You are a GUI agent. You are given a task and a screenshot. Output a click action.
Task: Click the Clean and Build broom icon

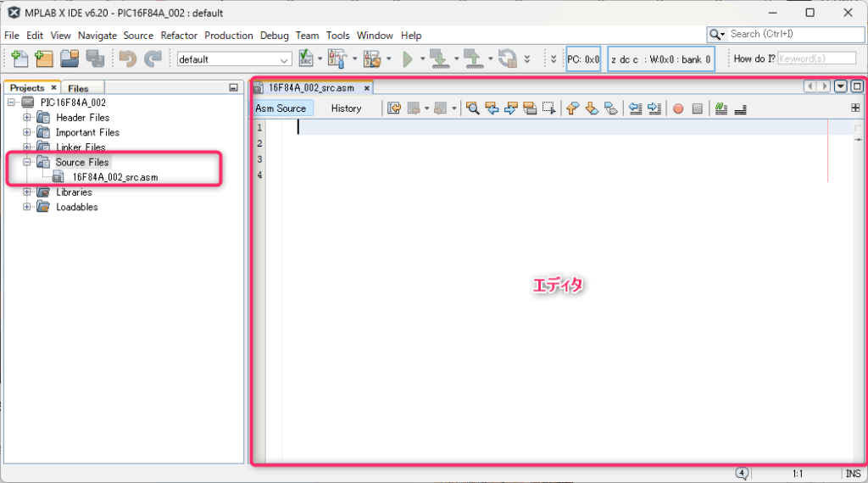pos(372,58)
